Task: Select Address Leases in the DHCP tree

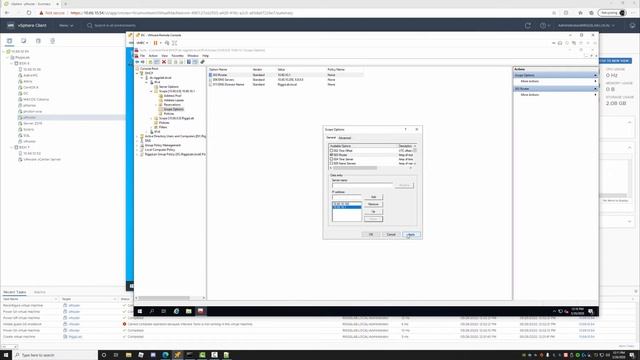Action: [173, 100]
